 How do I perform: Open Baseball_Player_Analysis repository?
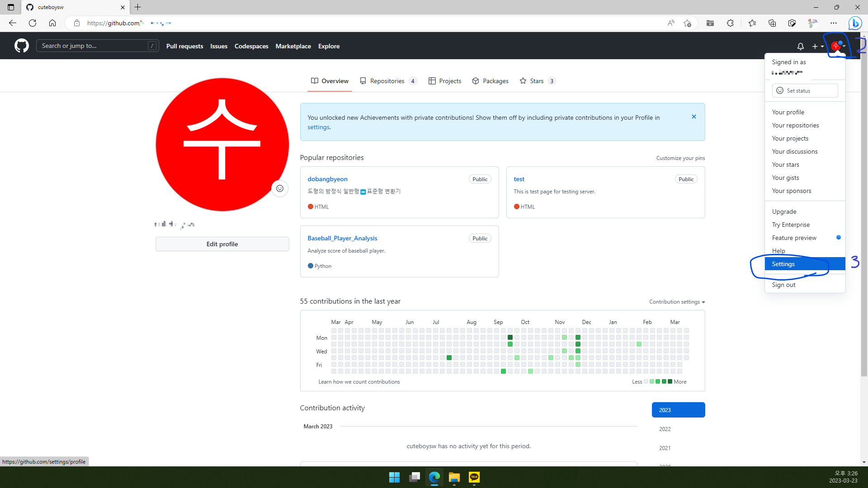(342, 238)
